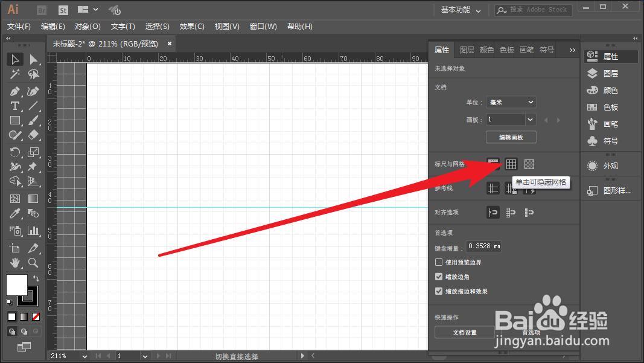Toggle the rulers display button
This screenshot has width=644, height=363.
493,164
